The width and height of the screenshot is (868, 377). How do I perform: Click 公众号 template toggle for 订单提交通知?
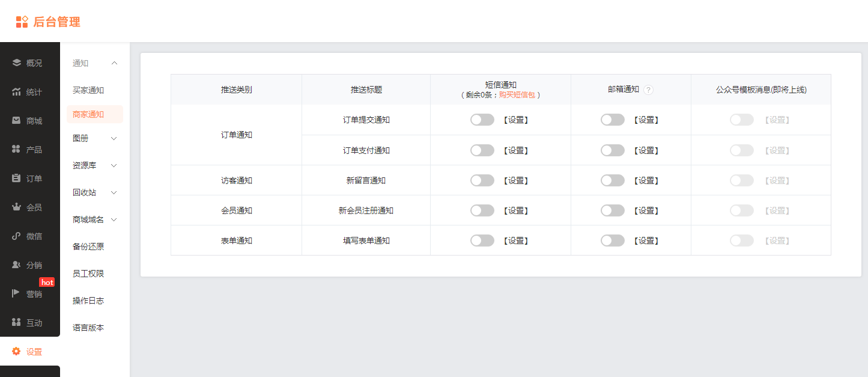coord(742,120)
